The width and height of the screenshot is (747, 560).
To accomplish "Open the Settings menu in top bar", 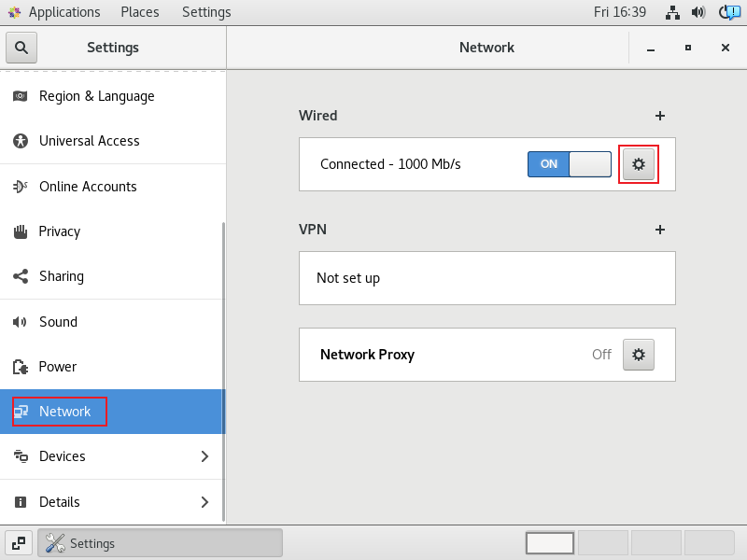I will point(206,12).
